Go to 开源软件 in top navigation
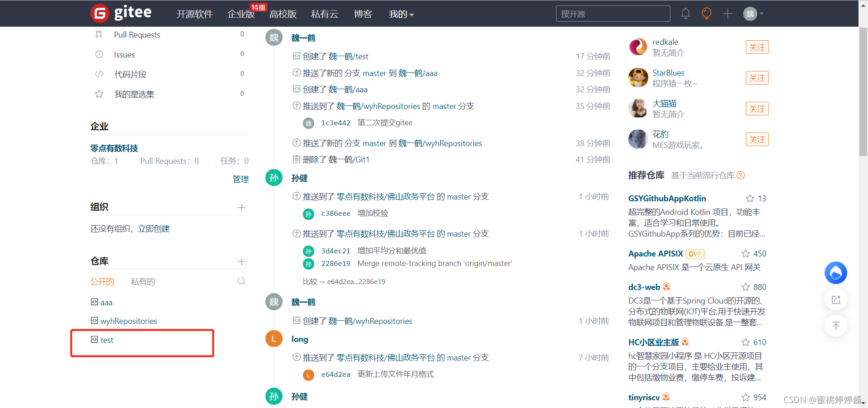The width and height of the screenshot is (868, 408). [x=194, y=14]
